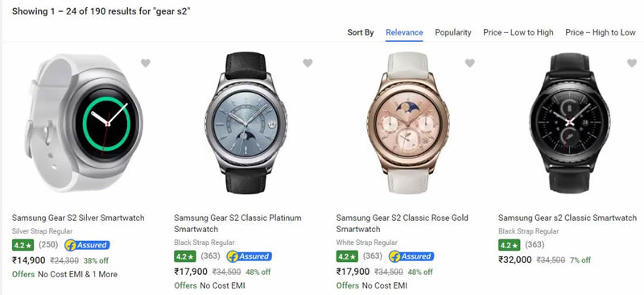Wishlist the Gear S2 Silver Smartwatch heart
Image resolution: width=644 pixels, height=295 pixels.
[146, 63]
